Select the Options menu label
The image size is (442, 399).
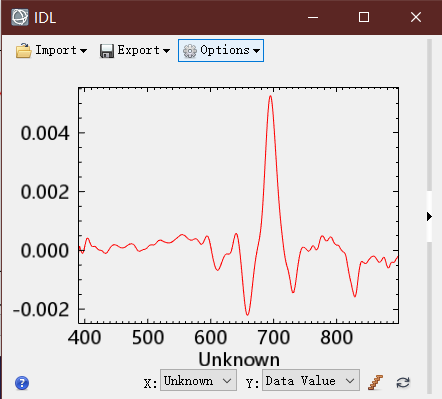[225, 50]
